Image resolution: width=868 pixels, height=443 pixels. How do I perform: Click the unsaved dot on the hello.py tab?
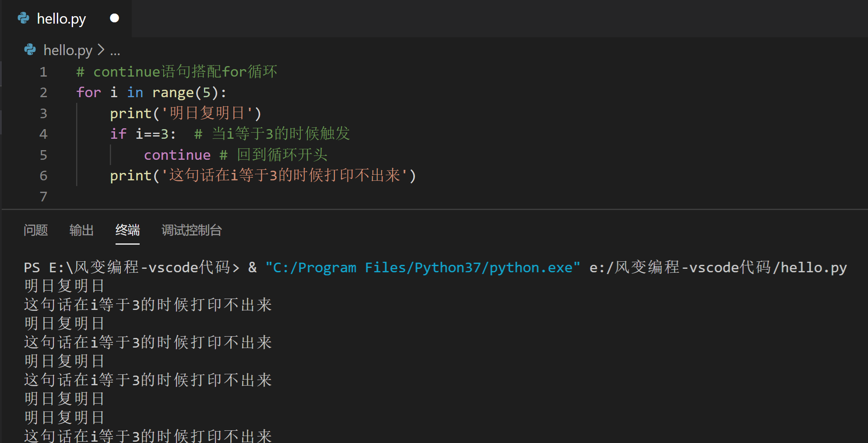click(x=115, y=18)
